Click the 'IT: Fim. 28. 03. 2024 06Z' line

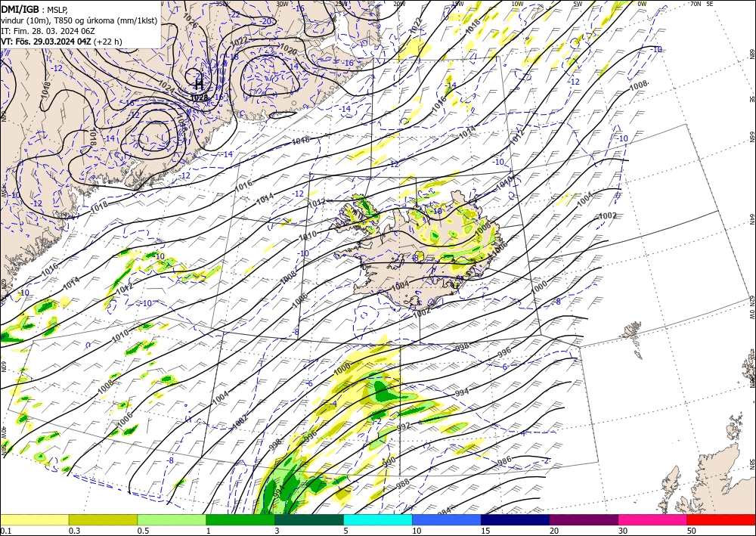(x=48, y=31)
